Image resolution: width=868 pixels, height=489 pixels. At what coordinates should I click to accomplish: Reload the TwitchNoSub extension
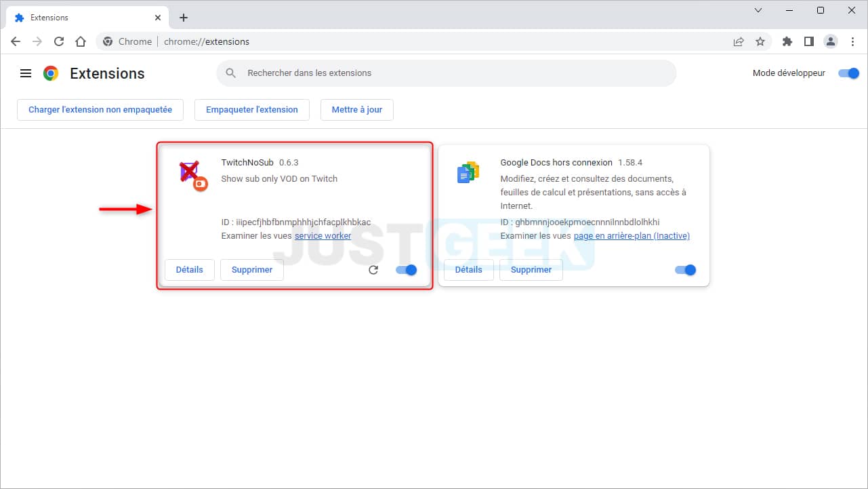click(x=373, y=270)
